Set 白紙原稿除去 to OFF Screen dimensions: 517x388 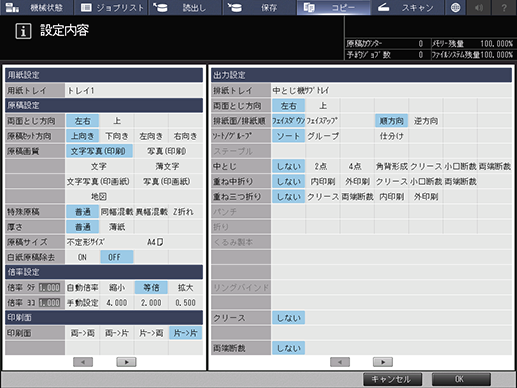click(x=117, y=257)
